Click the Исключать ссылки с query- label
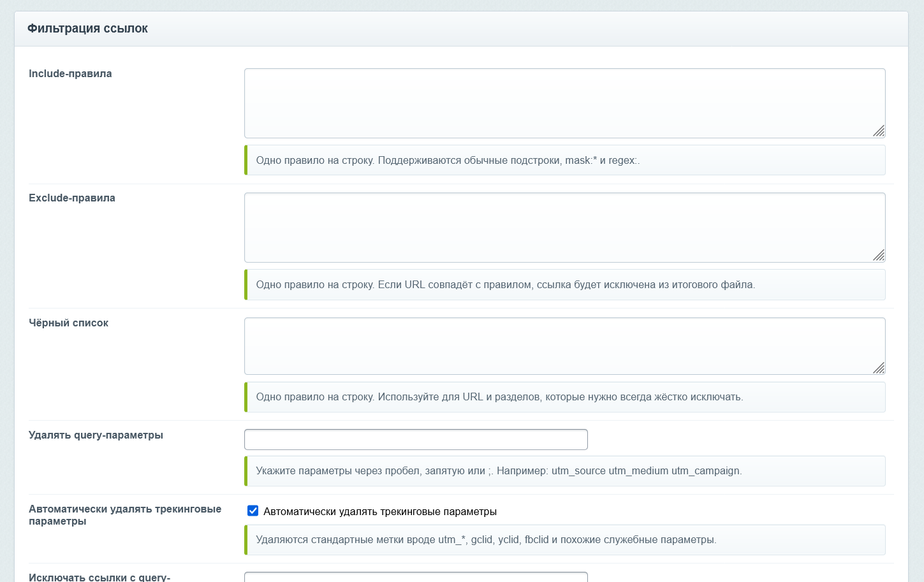This screenshot has height=582, width=924. click(99, 577)
